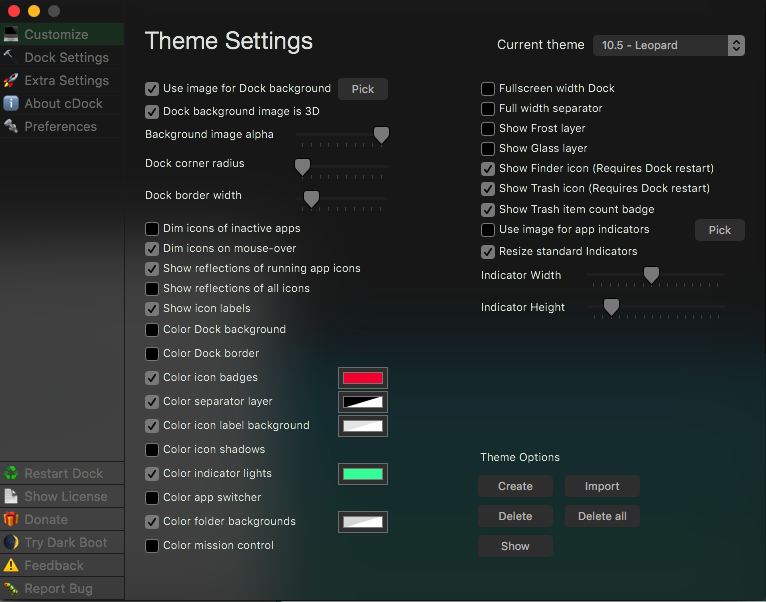Enable Show Frost layer

(488, 129)
